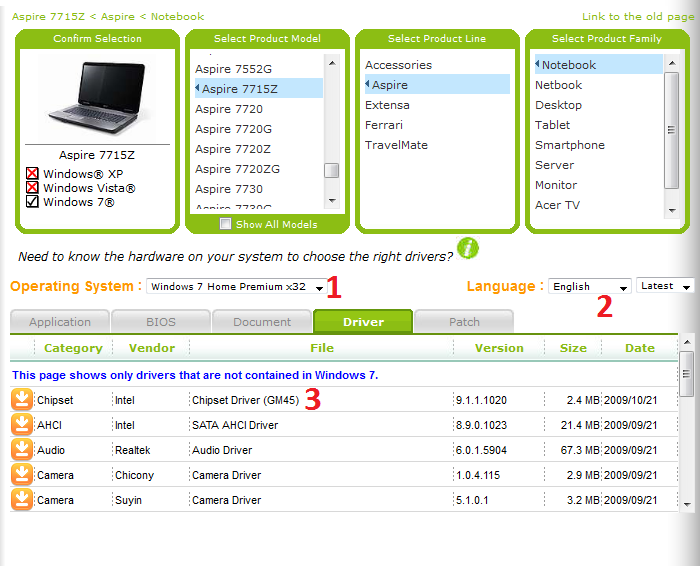This screenshot has height=566, width=700.
Task: Sort by the File column header
Action: tap(322, 348)
